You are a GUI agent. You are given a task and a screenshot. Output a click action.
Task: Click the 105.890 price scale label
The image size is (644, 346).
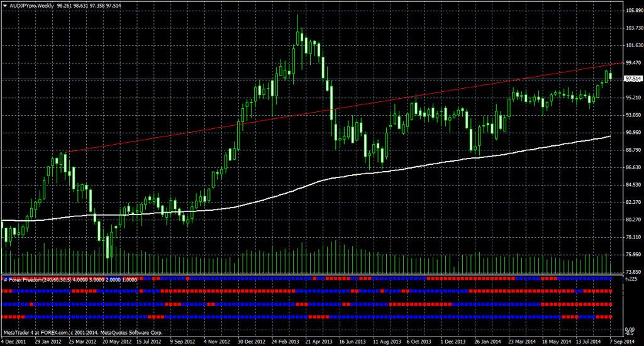coord(632,11)
